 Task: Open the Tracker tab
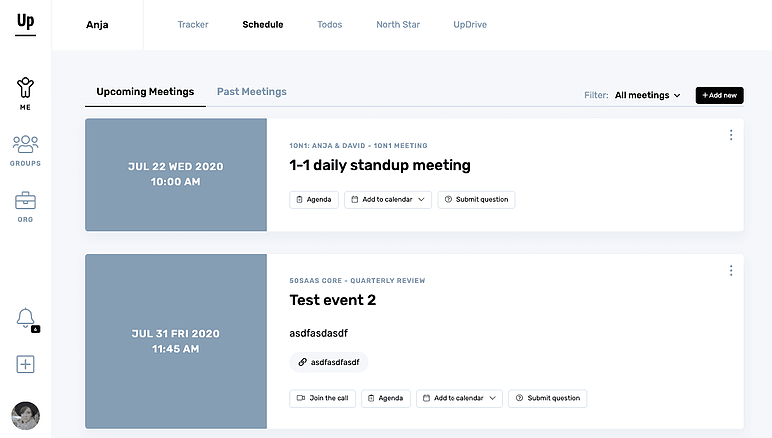(193, 24)
